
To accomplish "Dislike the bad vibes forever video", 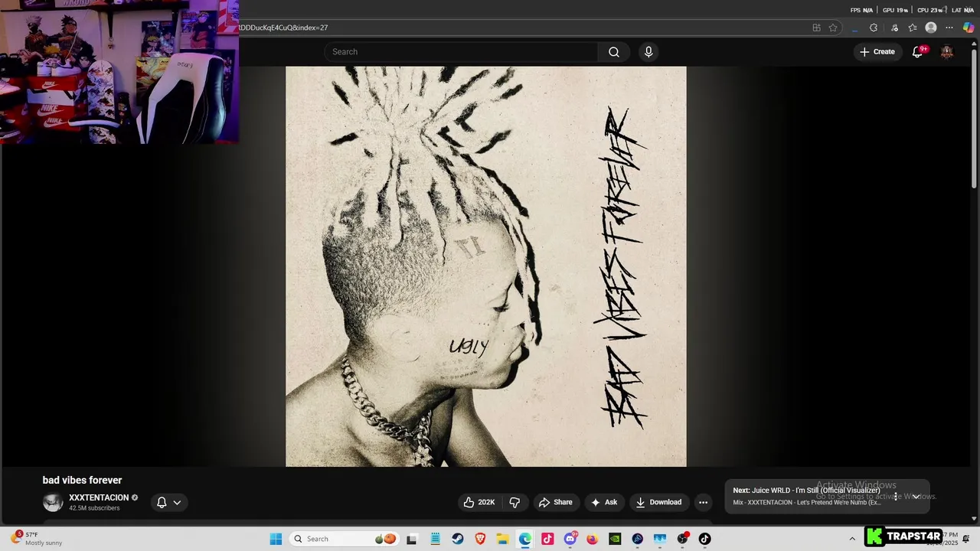I will tap(514, 502).
